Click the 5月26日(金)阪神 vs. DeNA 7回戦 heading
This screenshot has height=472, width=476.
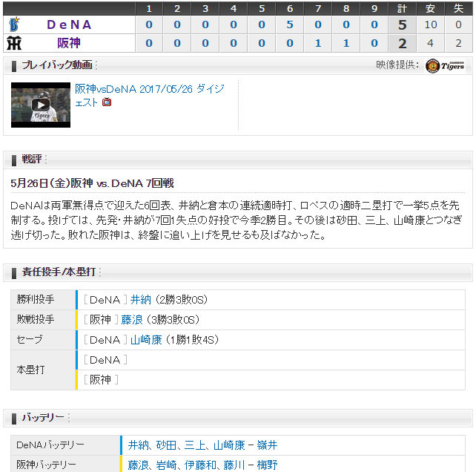click(x=92, y=183)
